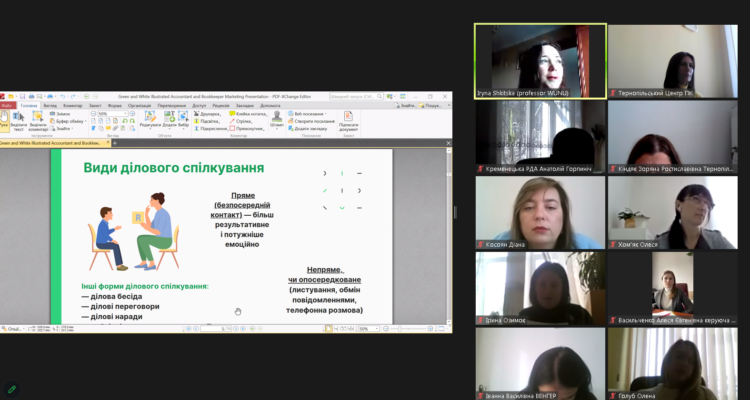Open the File (Файл) menu
The height and width of the screenshot is (400, 750).
[7, 105]
